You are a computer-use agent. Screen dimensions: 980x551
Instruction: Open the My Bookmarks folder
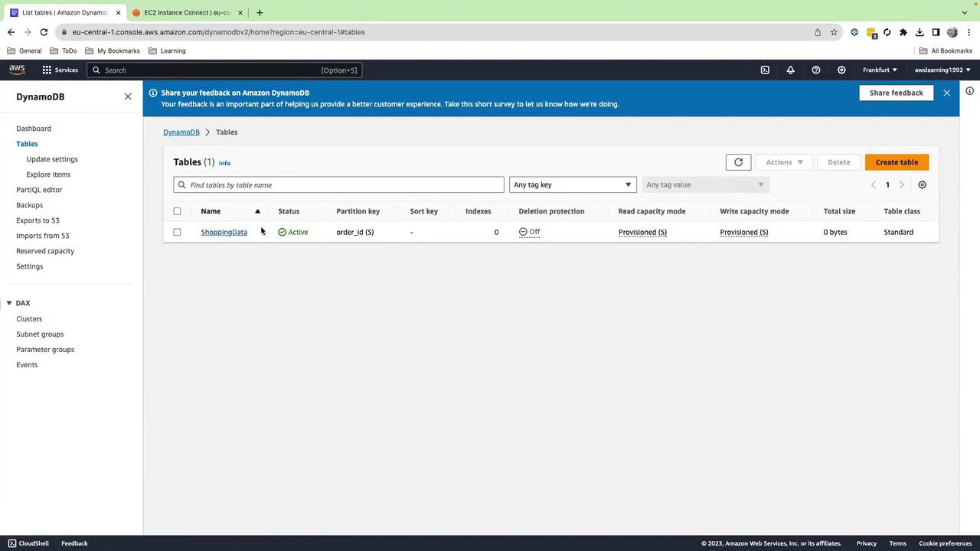[x=113, y=51]
